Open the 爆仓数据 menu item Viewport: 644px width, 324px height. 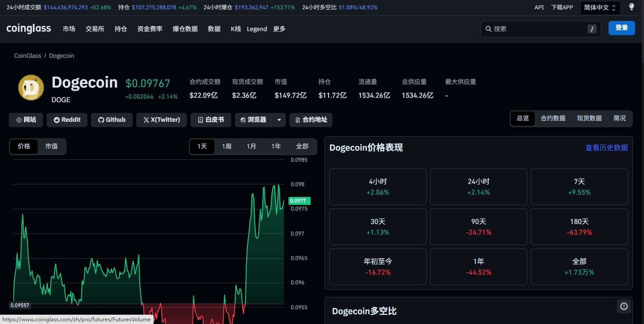(x=185, y=29)
